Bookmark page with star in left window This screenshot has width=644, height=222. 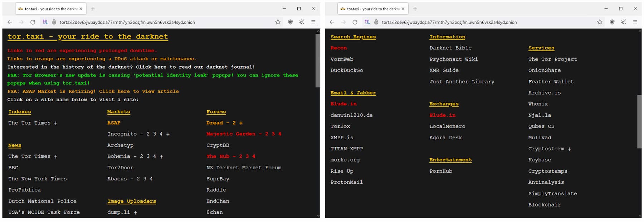pos(278,22)
